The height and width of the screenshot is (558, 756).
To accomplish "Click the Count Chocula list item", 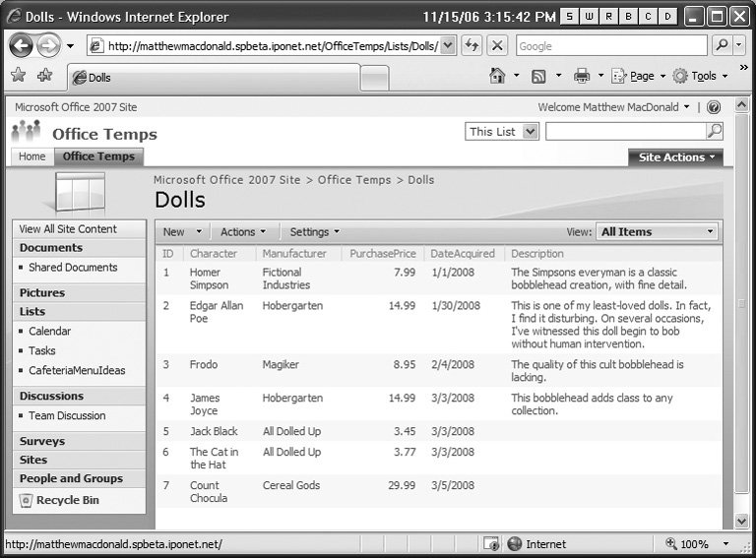I will click(x=209, y=491).
